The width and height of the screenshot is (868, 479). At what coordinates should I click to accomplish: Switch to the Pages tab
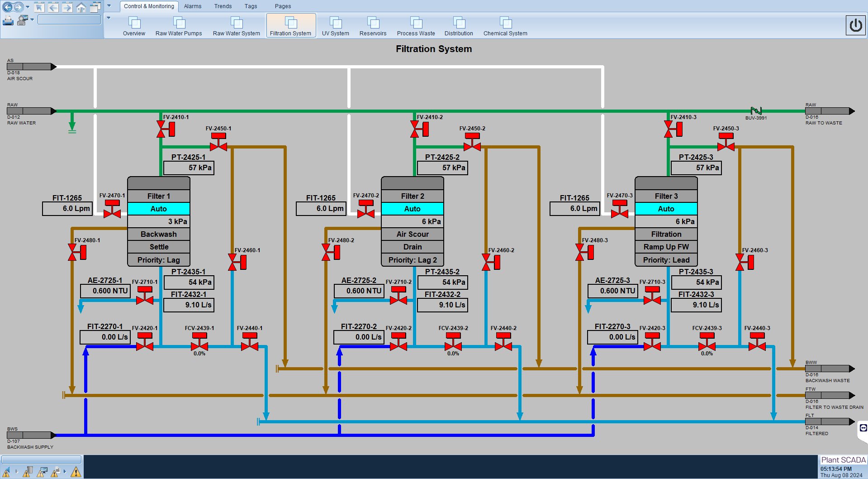click(x=283, y=6)
